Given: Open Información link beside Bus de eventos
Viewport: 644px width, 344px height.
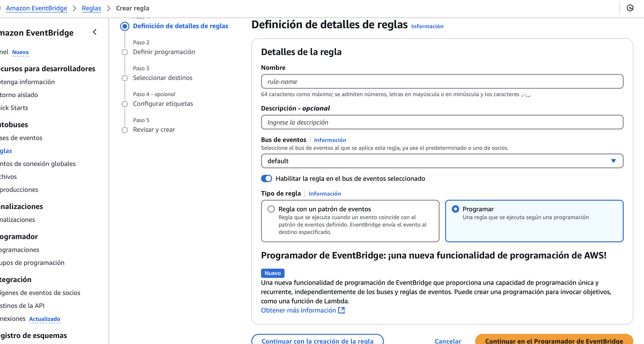Looking at the screenshot, I should click(330, 140).
